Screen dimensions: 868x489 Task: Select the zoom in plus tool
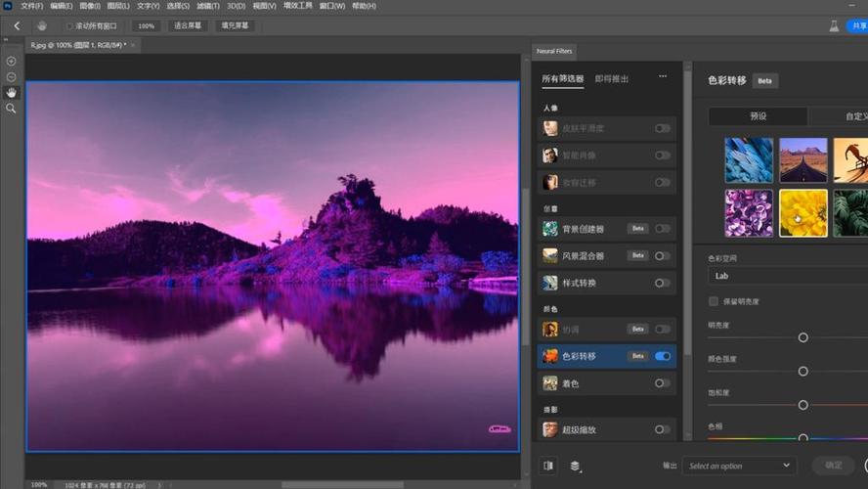click(x=11, y=61)
